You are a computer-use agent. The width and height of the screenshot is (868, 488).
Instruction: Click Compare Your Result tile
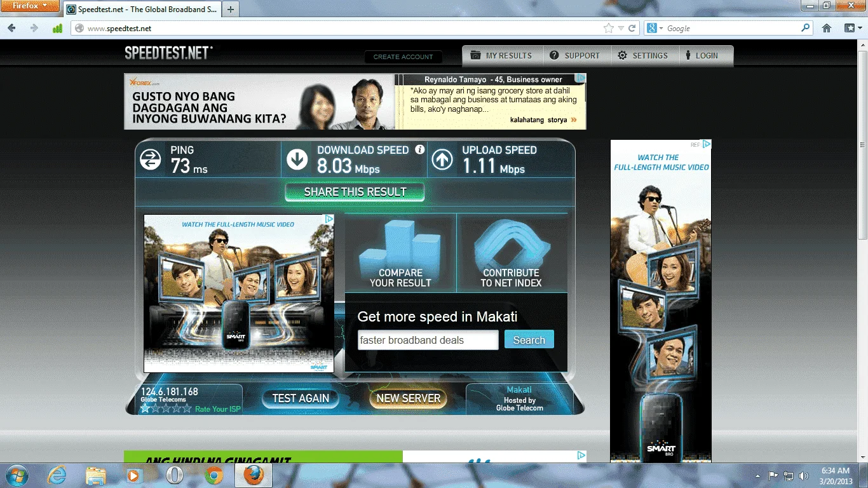(400, 253)
